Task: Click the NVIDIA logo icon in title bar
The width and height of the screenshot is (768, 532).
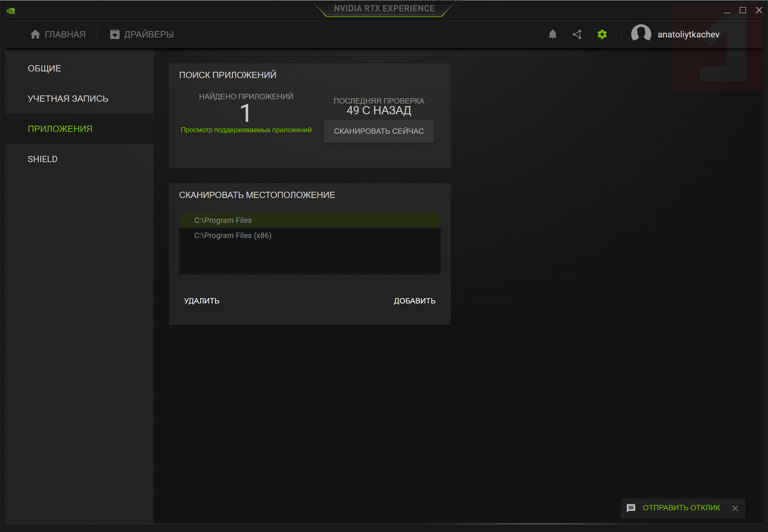Action: 10,10
